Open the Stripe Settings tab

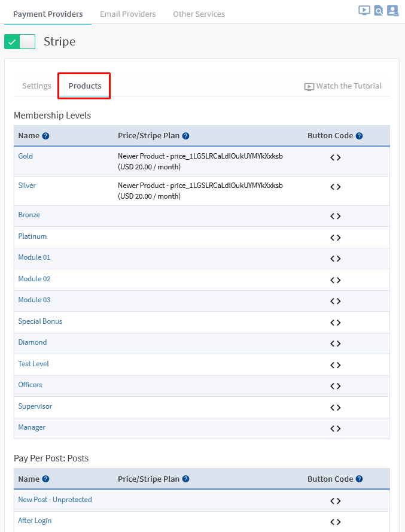tap(36, 86)
